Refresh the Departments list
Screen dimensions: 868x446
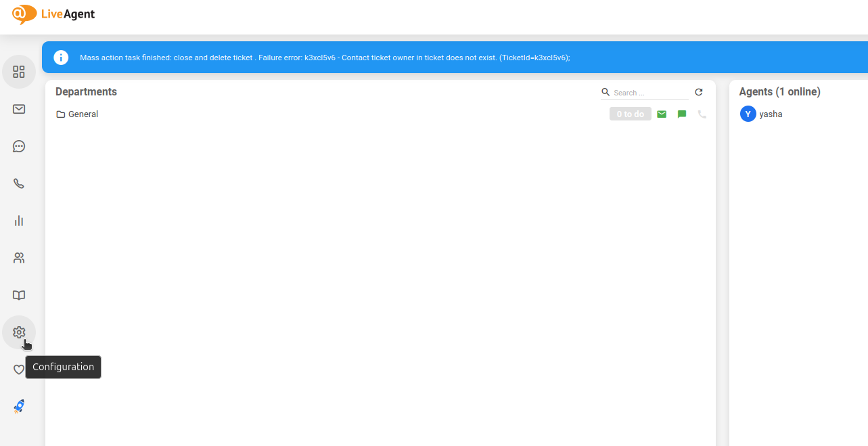pyautogui.click(x=699, y=92)
